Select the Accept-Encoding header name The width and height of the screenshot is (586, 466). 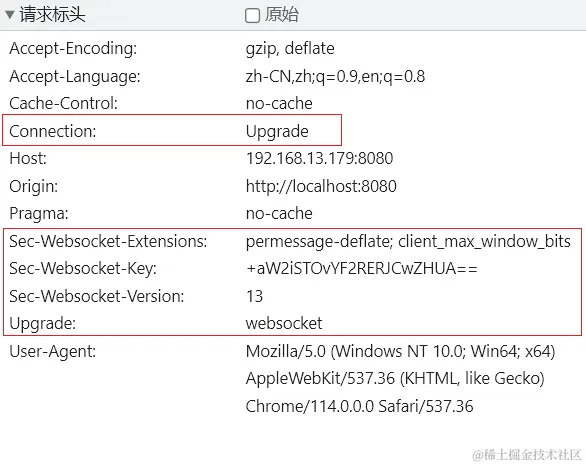pyautogui.click(x=73, y=49)
